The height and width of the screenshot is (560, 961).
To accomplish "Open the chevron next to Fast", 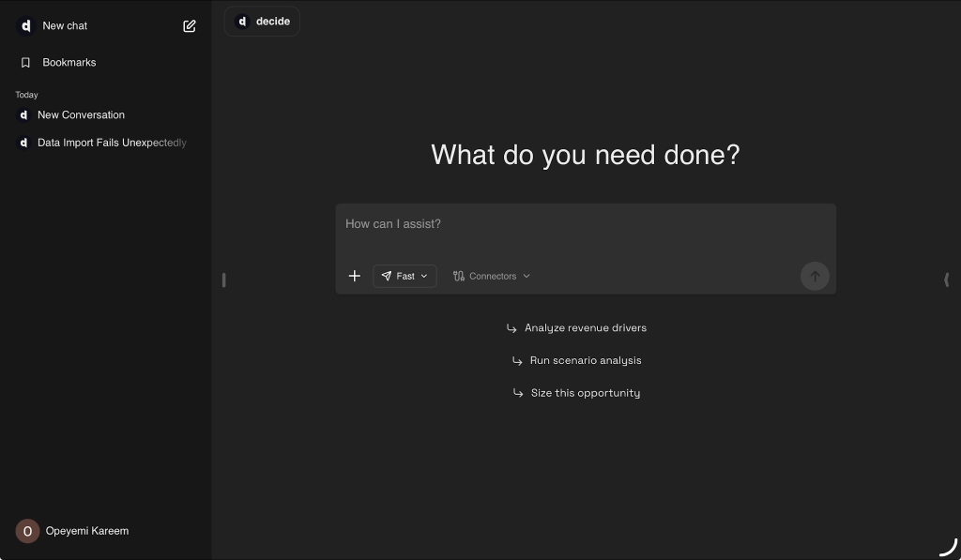I will click(x=424, y=276).
